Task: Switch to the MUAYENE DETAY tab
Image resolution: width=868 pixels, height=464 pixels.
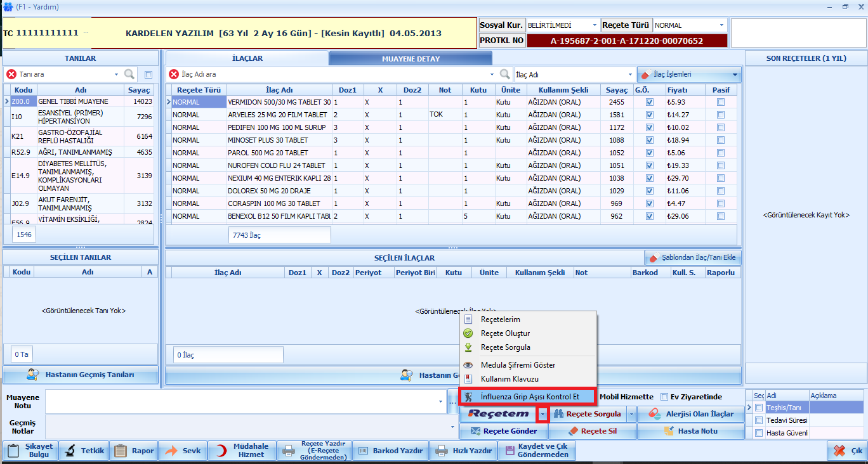Action: point(410,59)
